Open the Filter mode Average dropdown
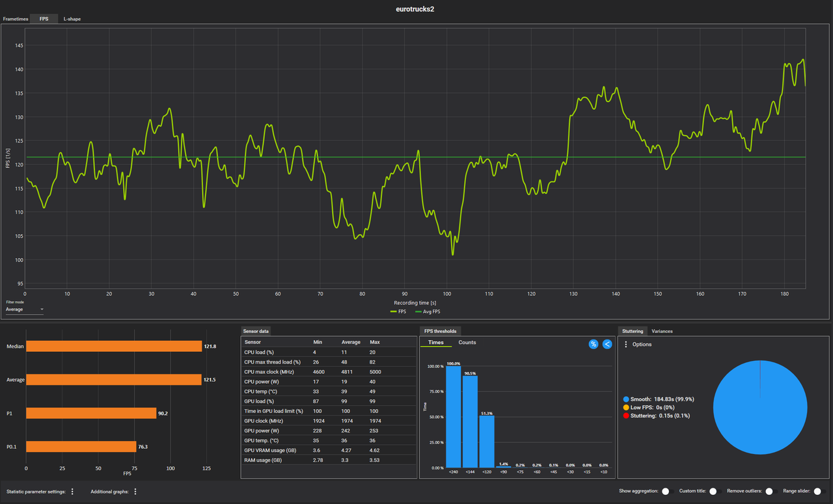 25,310
